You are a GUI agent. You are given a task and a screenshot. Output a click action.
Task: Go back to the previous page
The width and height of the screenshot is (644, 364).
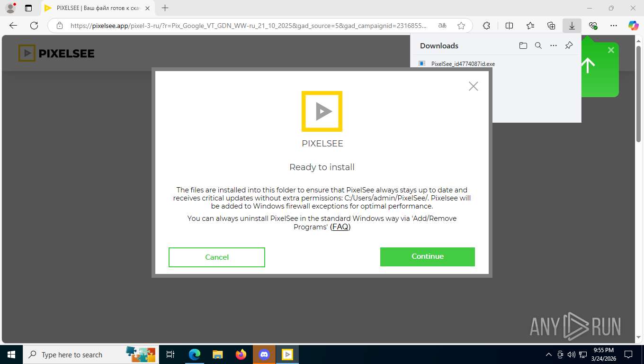click(x=13, y=26)
